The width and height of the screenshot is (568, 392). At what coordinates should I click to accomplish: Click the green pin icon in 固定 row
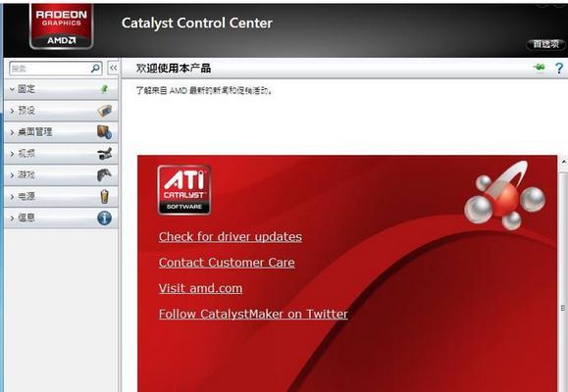tap(104, 88)
